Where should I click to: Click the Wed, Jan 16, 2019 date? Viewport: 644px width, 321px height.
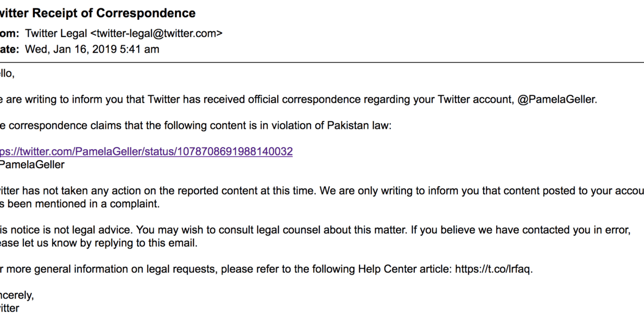coord(92,50)
